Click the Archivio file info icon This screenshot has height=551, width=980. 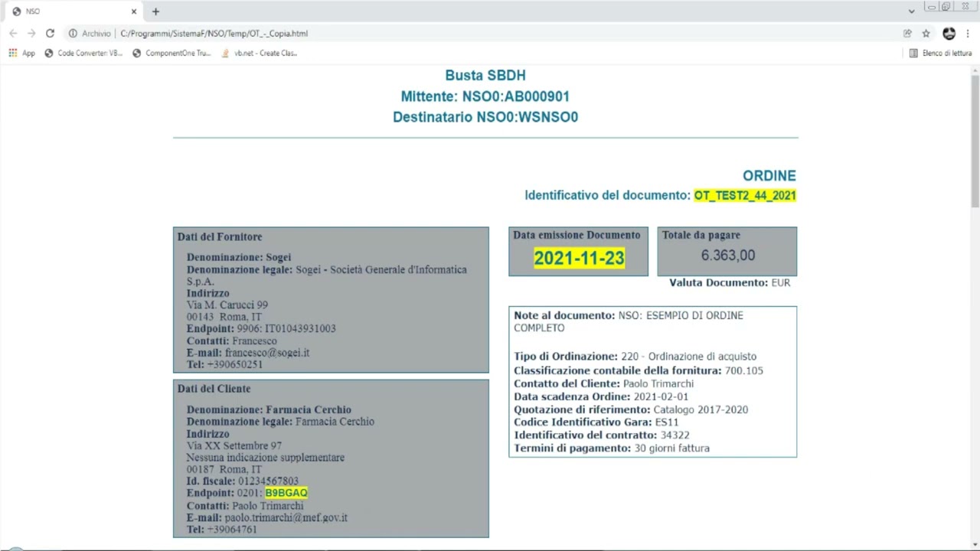point(73,34)
